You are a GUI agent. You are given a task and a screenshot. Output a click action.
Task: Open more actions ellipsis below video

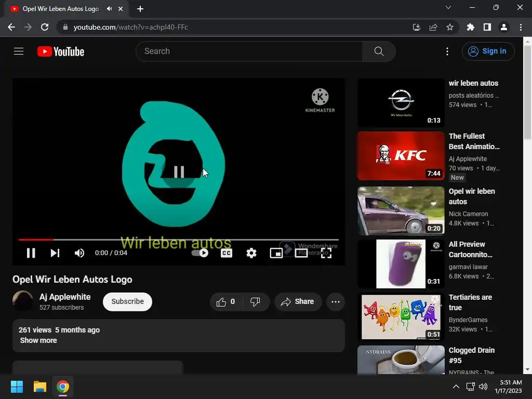[x=336, y=302]
